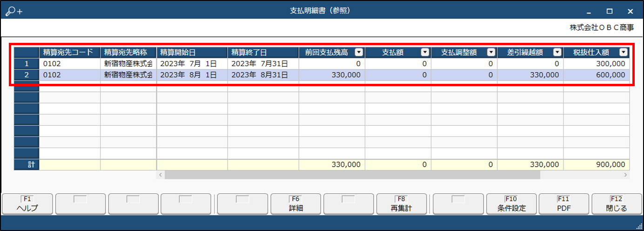The image size is (644, 231).
Task: Click the 精算終了日 column header
Action: pyautogui.click(x=263, y=52)
